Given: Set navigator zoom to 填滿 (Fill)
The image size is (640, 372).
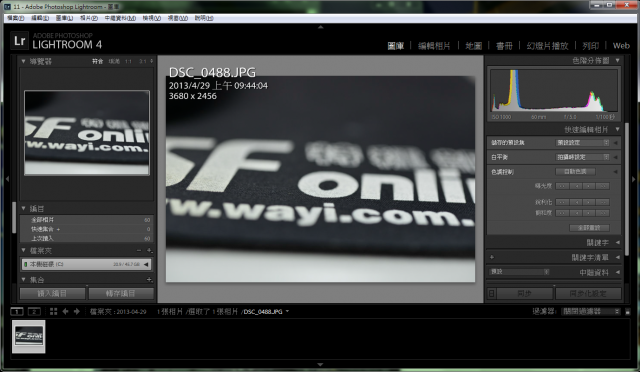Looking at the screenshot, I should click(114, 61).
